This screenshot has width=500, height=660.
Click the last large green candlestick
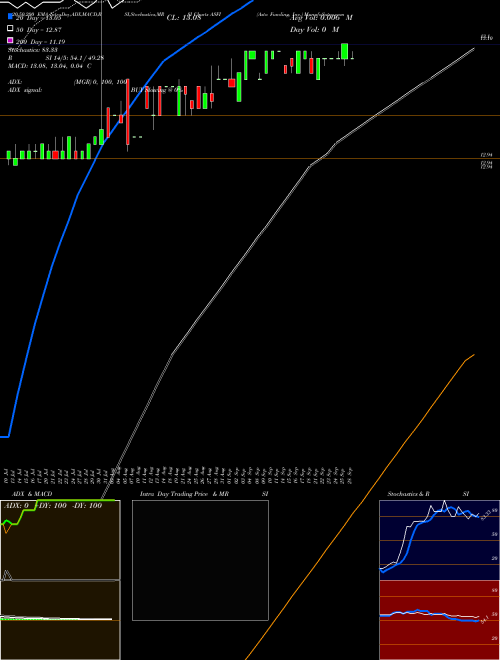344,51
